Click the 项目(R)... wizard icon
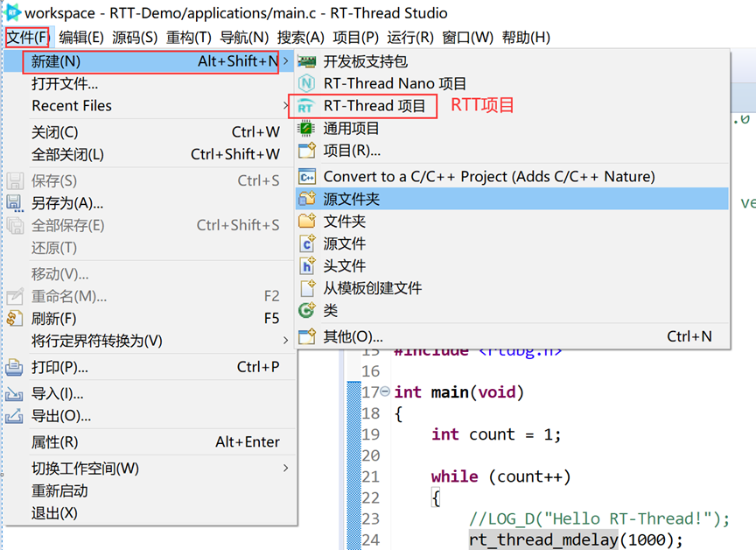The image size is (756, 550). 306,151
